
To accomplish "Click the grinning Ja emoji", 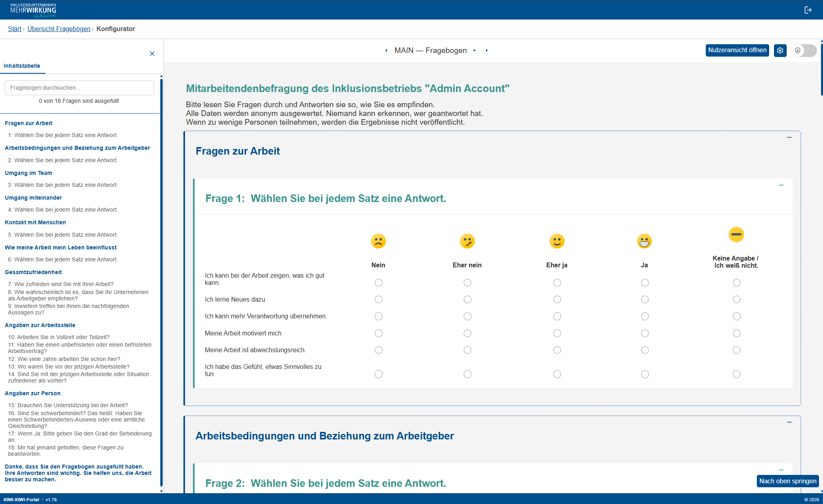I will coord(644,241).
